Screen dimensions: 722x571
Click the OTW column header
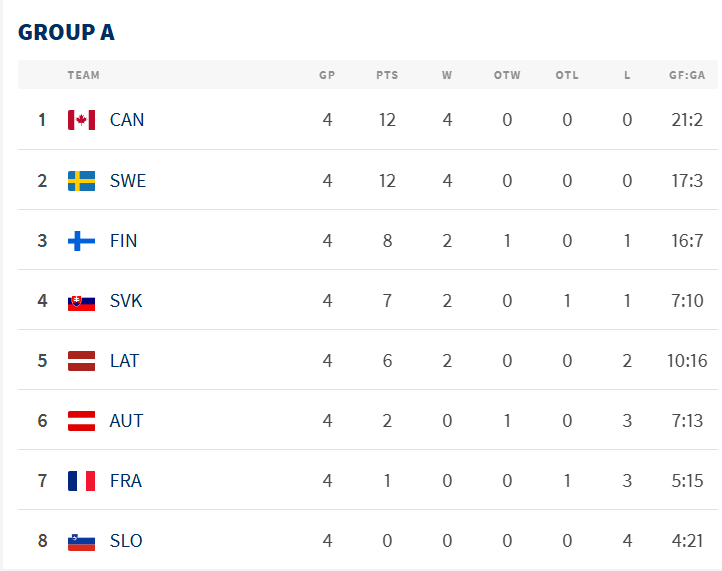(x=507, y=75)
